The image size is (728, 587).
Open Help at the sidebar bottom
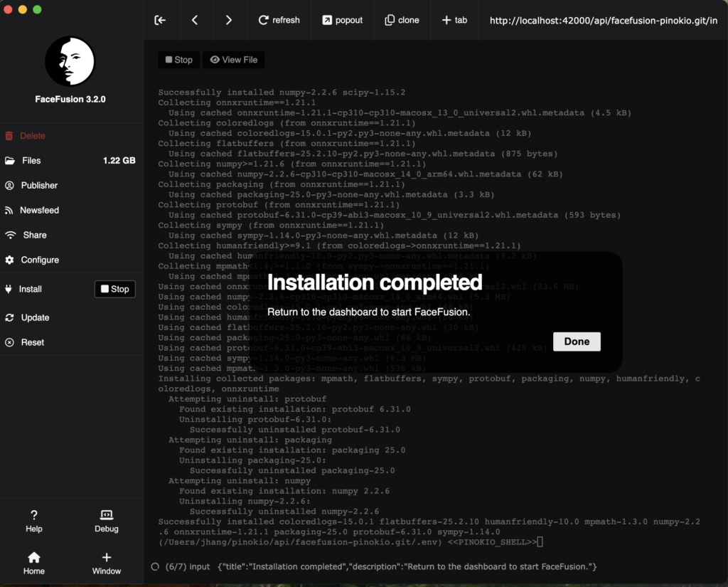[34, 521]
